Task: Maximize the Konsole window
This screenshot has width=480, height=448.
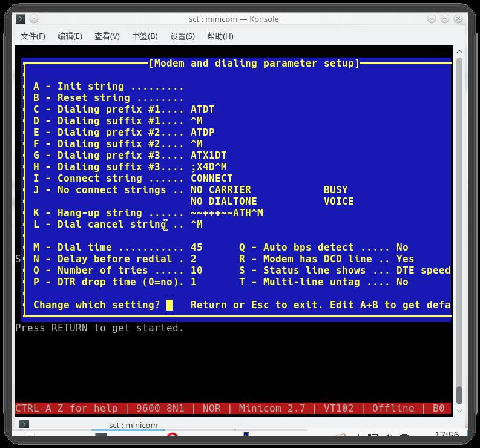Action: tap(445, 19)
